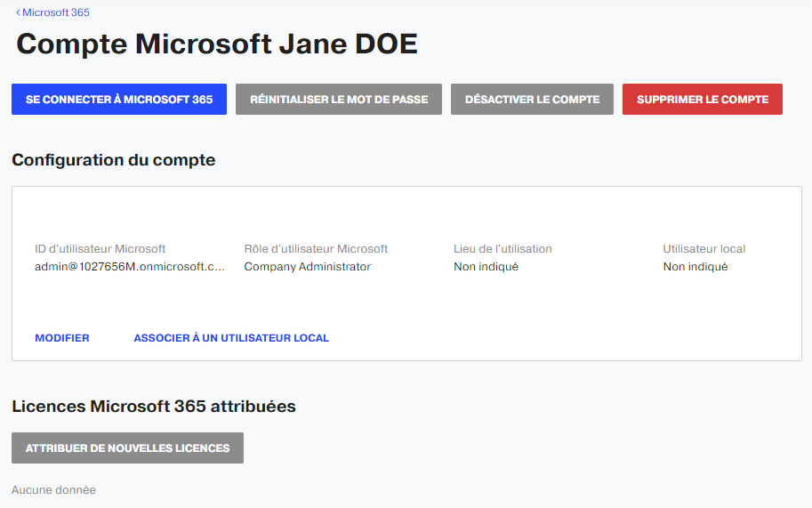Screen dimensions: 812x508
Task: Click the Compte Microsoft Jane DOE title
Action: tap(217, 44)
